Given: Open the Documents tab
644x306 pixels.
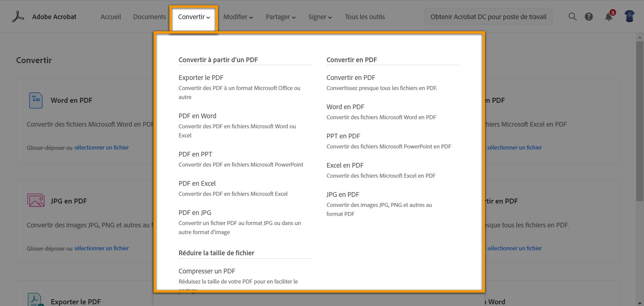Looking at the screenshot, I should [x=149, y=17].
